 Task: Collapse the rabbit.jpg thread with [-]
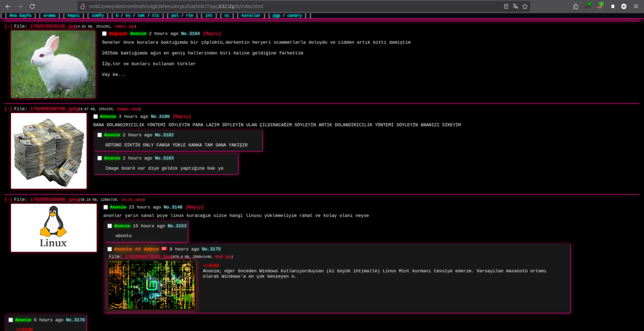click(8, 26)
